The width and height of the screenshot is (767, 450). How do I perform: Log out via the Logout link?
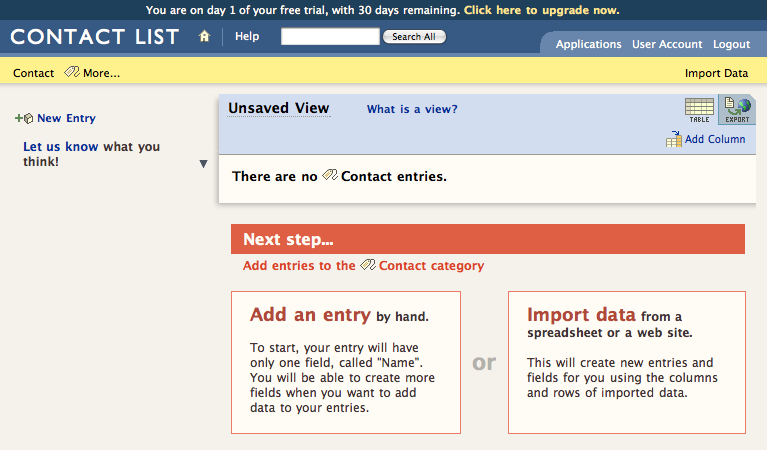click(731, 44)
